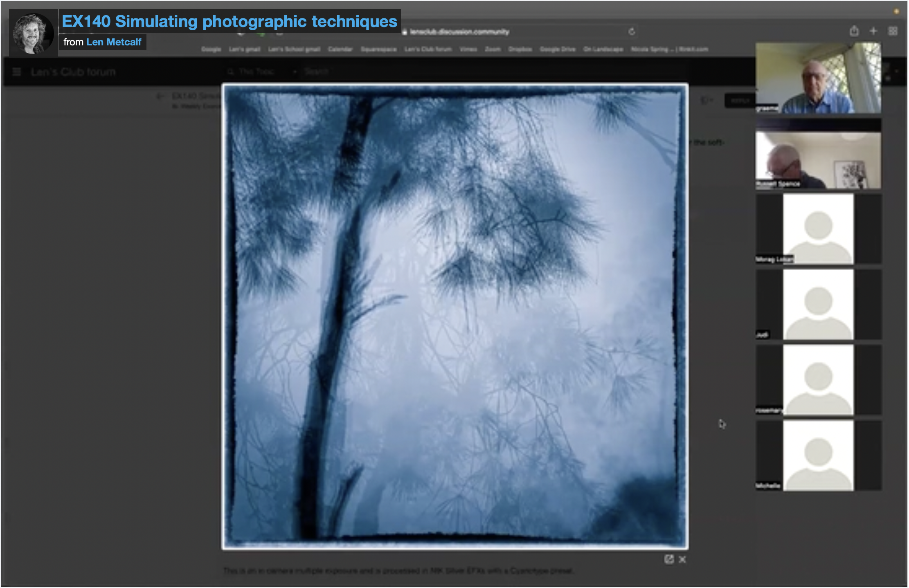Open the Dropbox bookmark
This screenshot has height=588, width=909.
pos(520,49)
